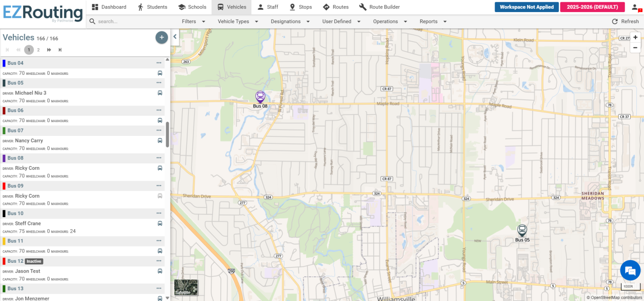This screenshot has width=644, height=301.
Task: Collapse the vehicles side panel
Action: [175, 37]
